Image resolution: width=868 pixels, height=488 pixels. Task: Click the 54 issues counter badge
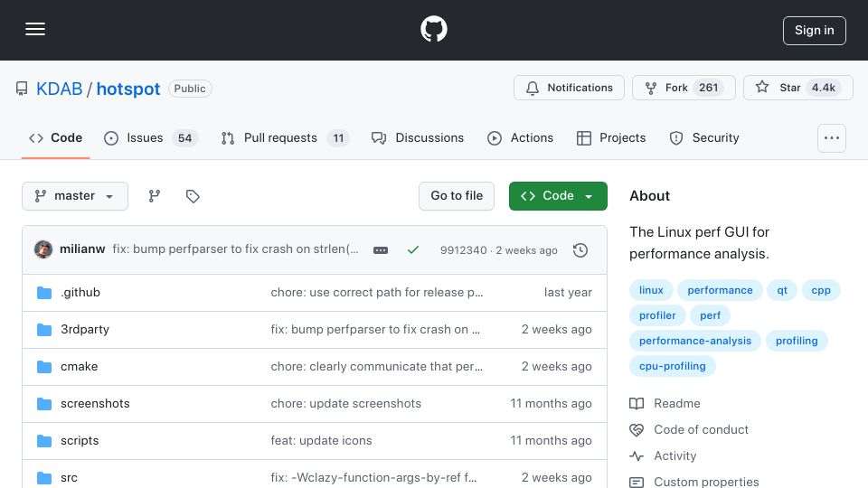[x=184, y=137]
